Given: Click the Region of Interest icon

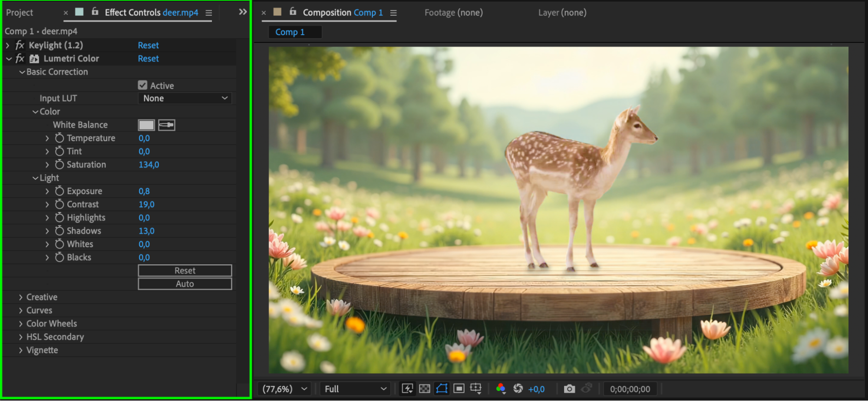Looking at the screenshot, I should coord(459,389).
